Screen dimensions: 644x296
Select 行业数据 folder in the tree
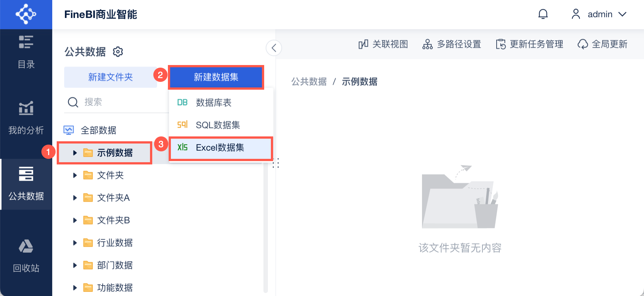[115, 243]
